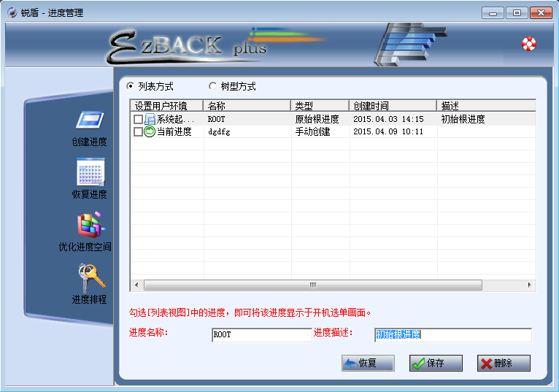Image resolution: width=559 pixels, height=392 pixels.
Task: Select the 树型方式 radio button
Action: [x=212, y=86]
